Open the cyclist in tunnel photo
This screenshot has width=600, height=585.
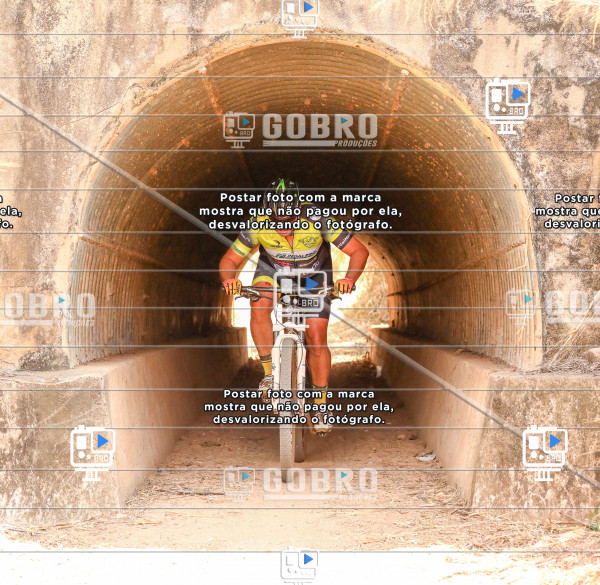pyautogui.click(x=300, y=292)
